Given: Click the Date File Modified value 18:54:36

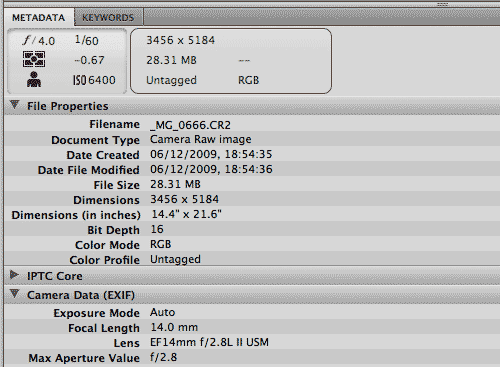Looking at the screenshot, I should tap(211, 169).
